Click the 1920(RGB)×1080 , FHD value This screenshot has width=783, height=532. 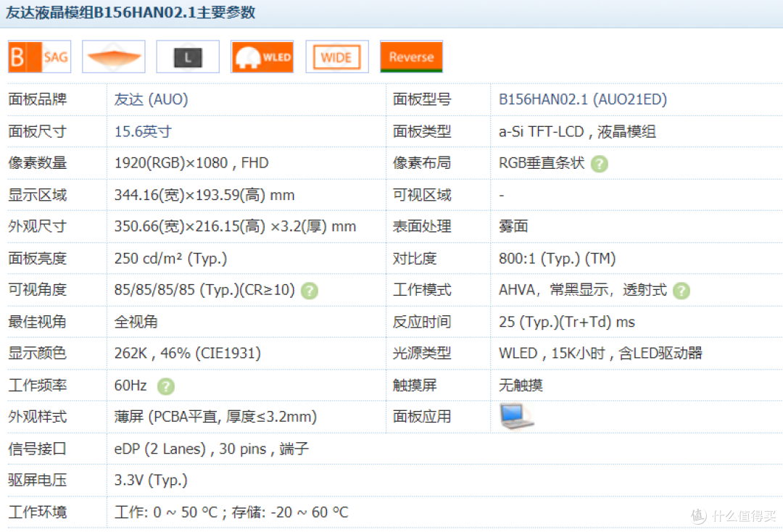(191, 163)
